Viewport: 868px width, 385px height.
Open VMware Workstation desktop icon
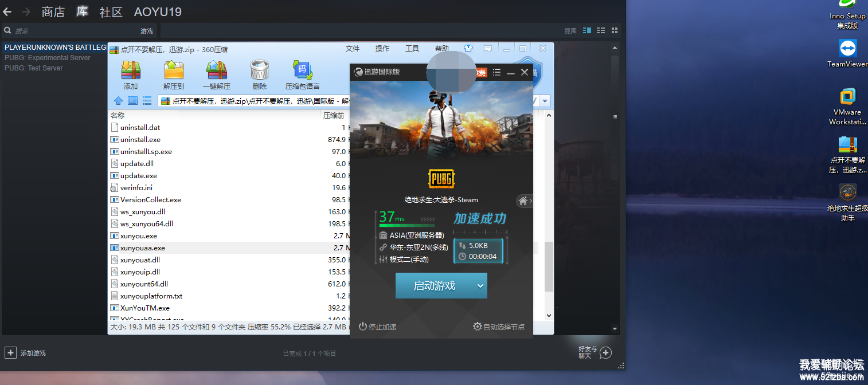tap(847, 107)
